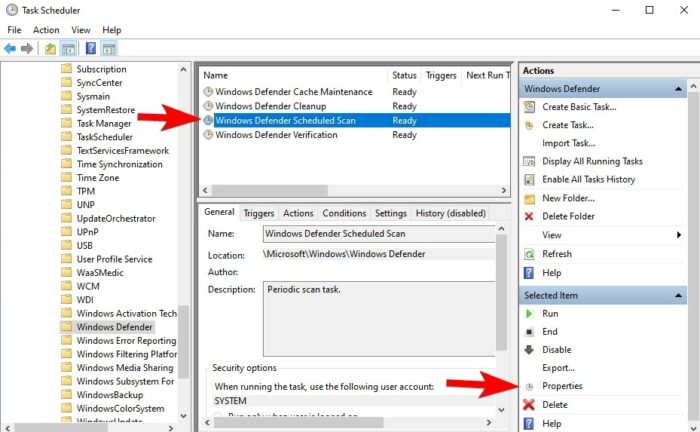Toggle the Show/Hide Console Tree icon
The height and width of the screenshot is (432, 700).
pyautogui.click(x=68, y=49)
